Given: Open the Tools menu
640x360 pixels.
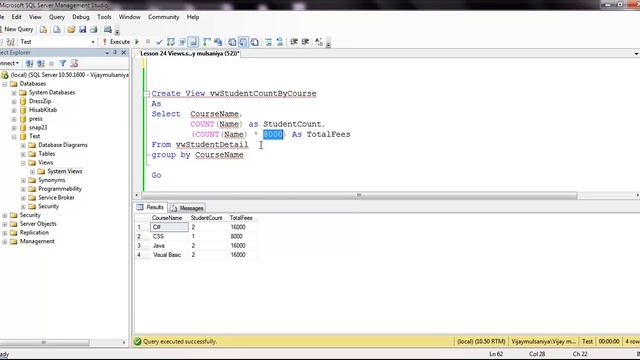Looking at the screenshot, I should (x=104, y=17).
